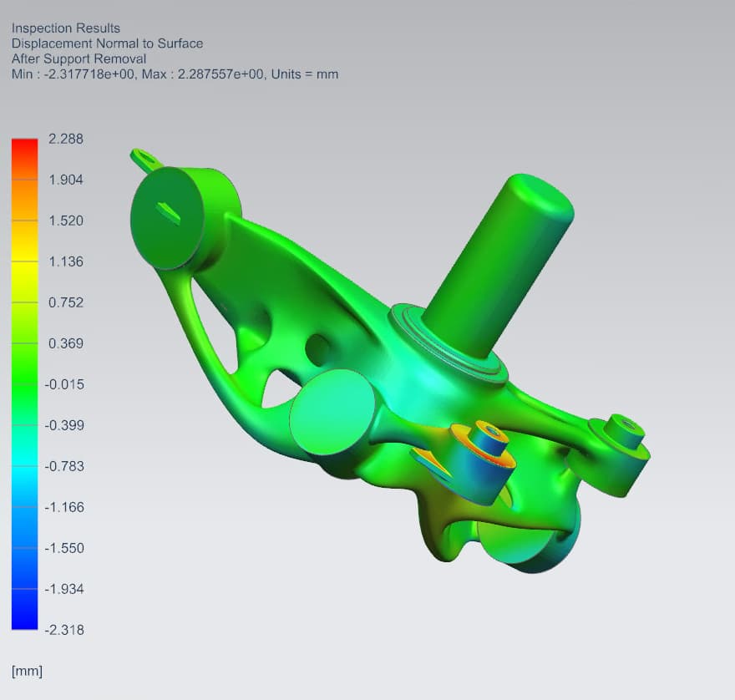Select the -2.318 minimum legend label

tap(64, 630)
